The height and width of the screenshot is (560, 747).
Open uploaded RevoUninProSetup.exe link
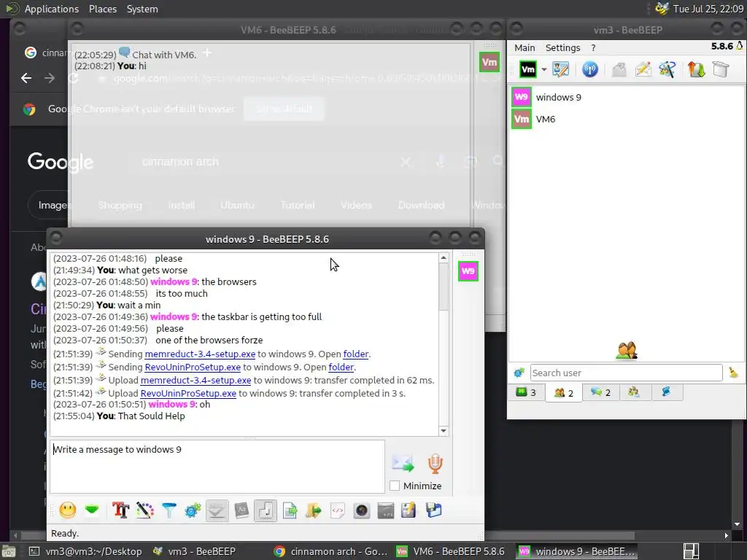point(188,393)
